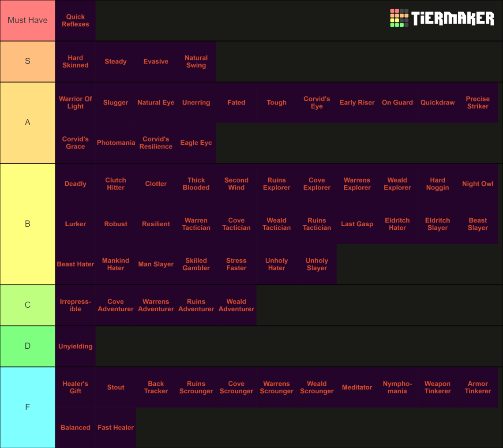503x448 pixels.
Task: Click the Hard Skinned perk in S tier
Action: click(x=75, y=61)
